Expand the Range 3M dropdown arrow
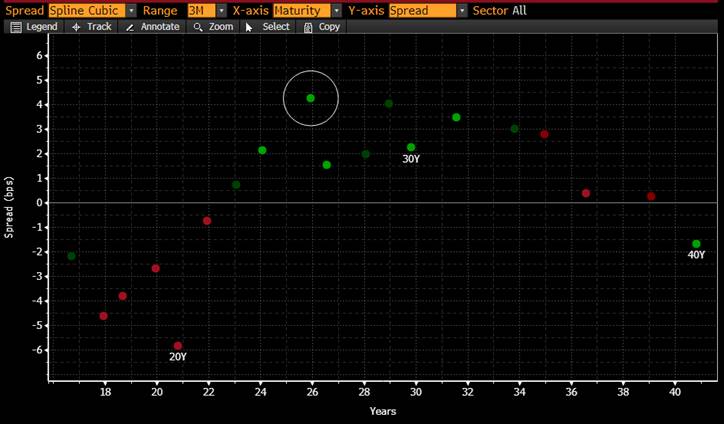This screenshot has width=724, height=424. (x=222, y=11)
